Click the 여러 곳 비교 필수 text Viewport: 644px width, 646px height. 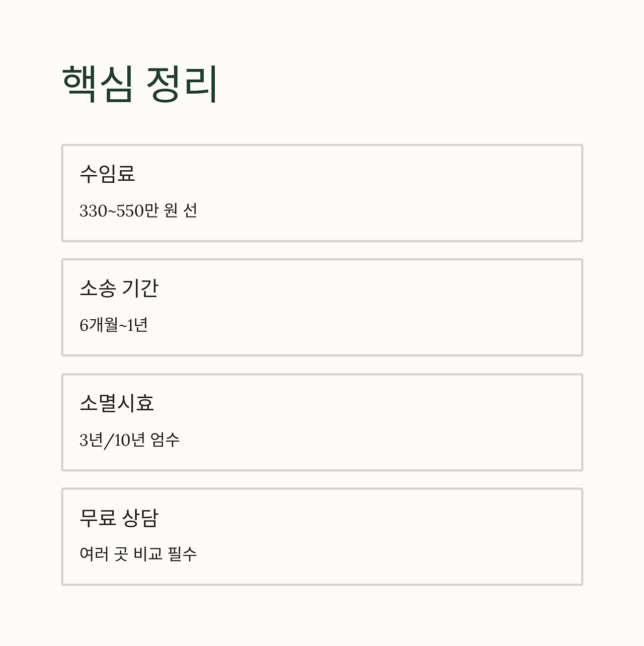[x=138, y=554]
